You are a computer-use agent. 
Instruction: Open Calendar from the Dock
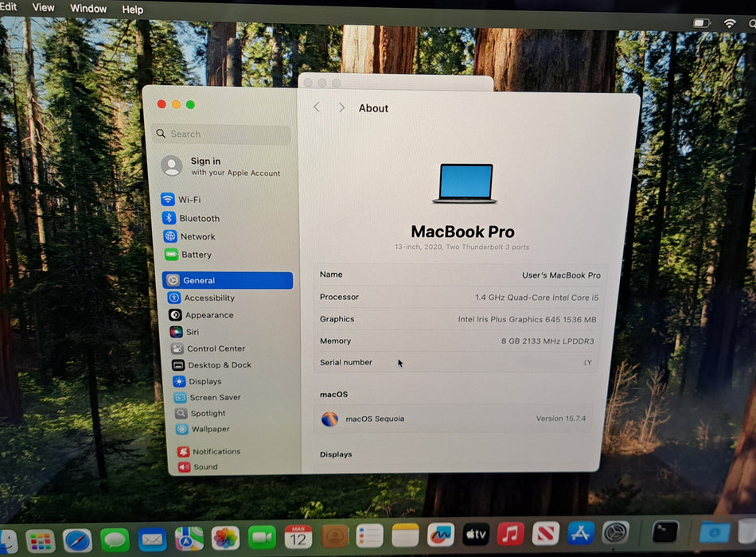tap(298, 536)
